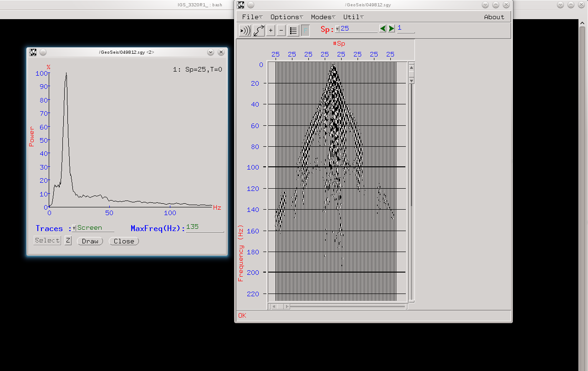Open the Util menu
The width and height of the screenshot is (588, 371).
coord(353,17)
